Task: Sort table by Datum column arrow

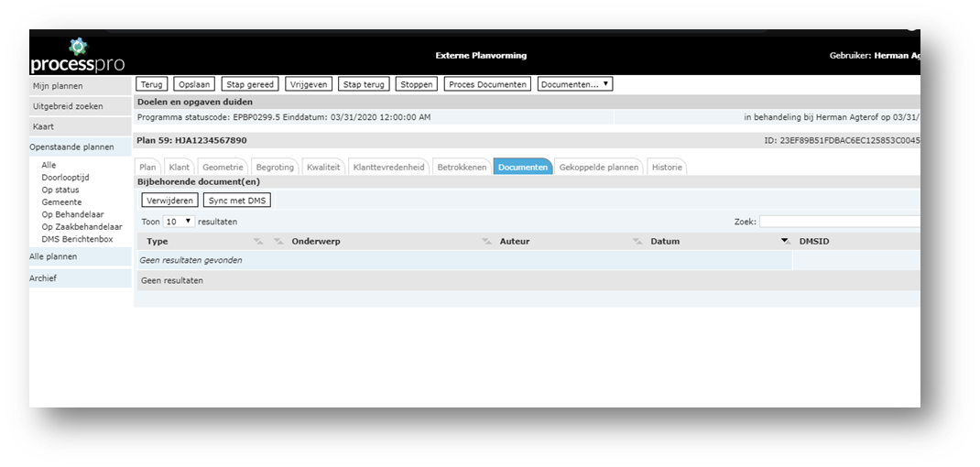Action: coord(784,241)
